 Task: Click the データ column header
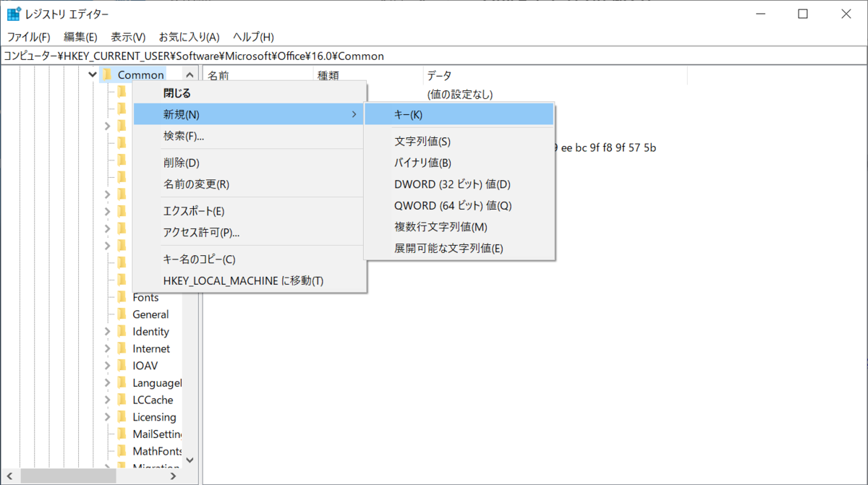click(x=554, y=75)
